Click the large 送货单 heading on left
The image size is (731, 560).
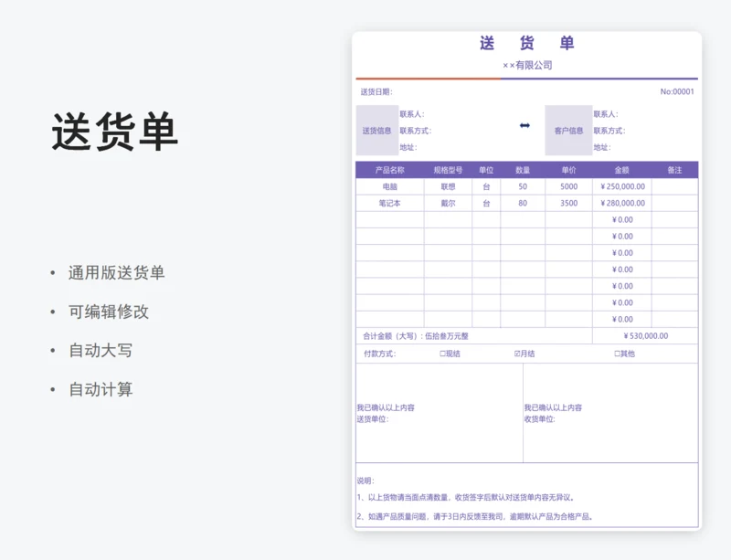115,132
